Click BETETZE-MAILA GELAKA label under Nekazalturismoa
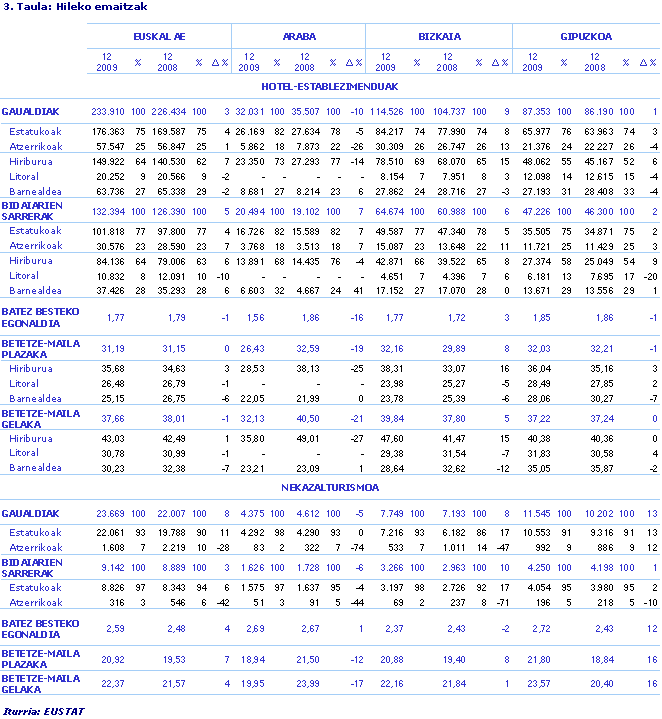This screenshot has width=662, height=719. pyautogui.click(x=40, y=683)
